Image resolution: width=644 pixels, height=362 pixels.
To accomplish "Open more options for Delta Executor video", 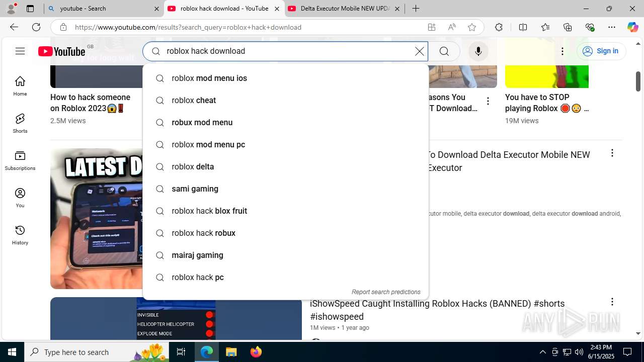I will click(x=612, y=153).
